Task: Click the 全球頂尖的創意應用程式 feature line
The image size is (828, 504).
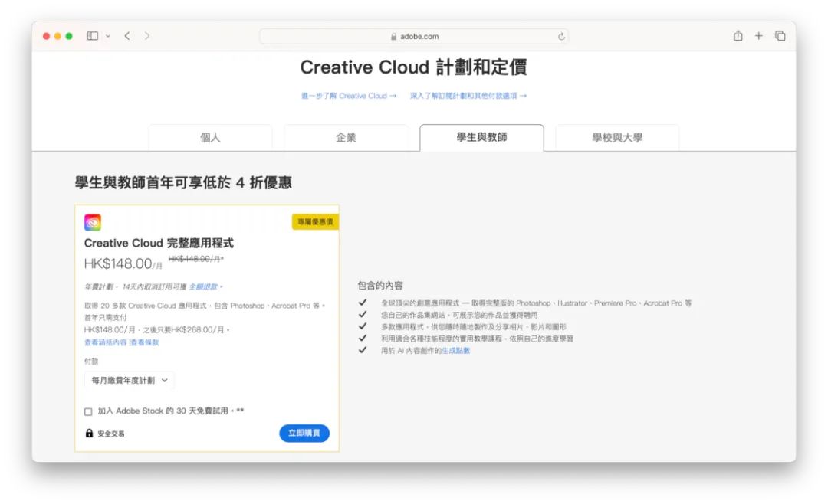Action: tap(536, 303)
